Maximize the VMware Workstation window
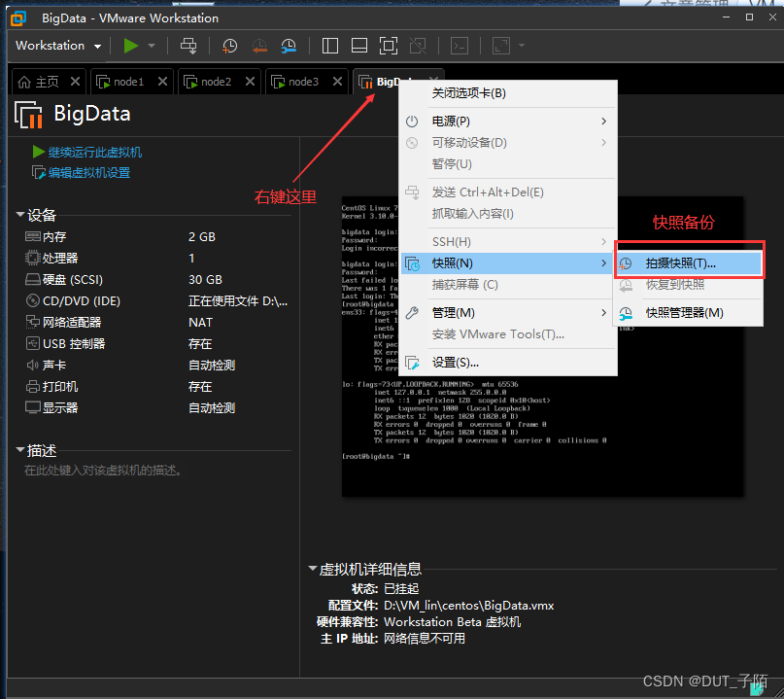This screenshot has width=784, height=699. coord(749,17)
